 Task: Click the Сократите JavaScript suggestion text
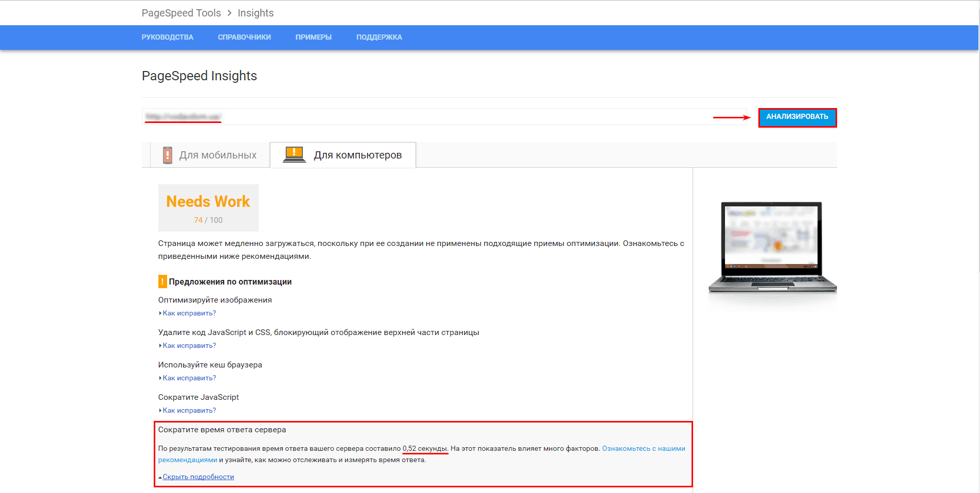(x=198, y=397)
